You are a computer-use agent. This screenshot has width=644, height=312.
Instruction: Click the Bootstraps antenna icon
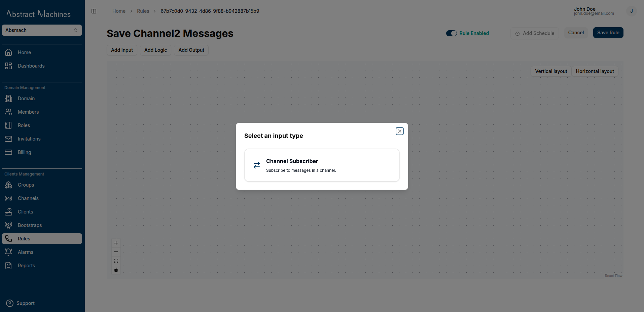pyautogui.click(x=8, y=225)
